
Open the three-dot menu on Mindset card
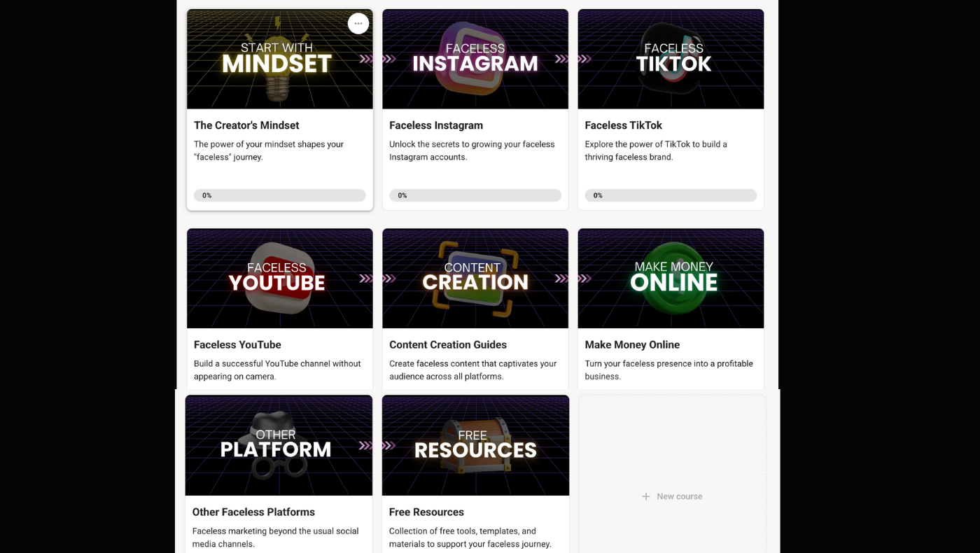(x=358, y=24)
